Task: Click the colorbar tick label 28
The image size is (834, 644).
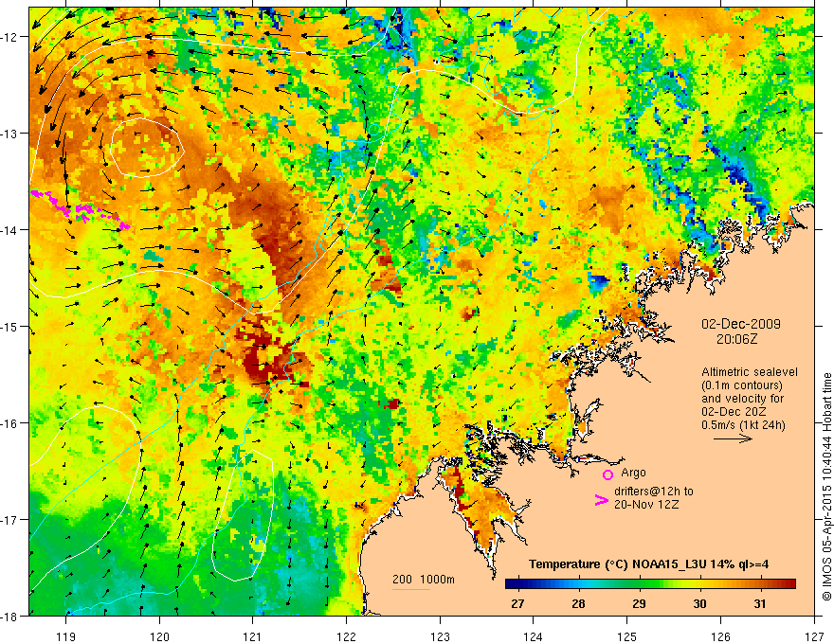Action: (578, 603)
